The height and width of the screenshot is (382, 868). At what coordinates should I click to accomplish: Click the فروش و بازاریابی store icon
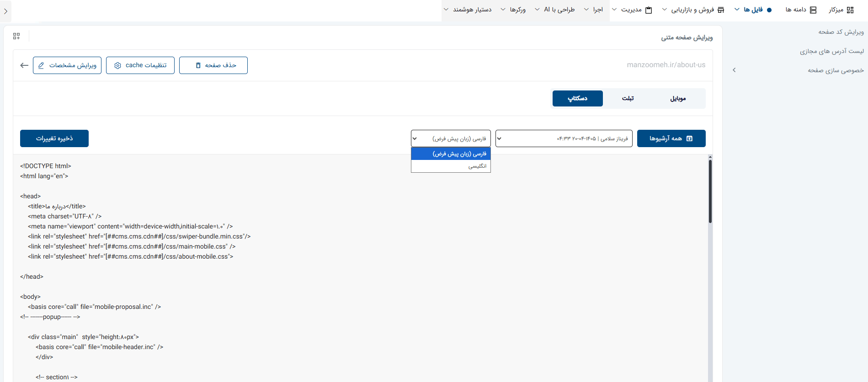click(721, 10)
